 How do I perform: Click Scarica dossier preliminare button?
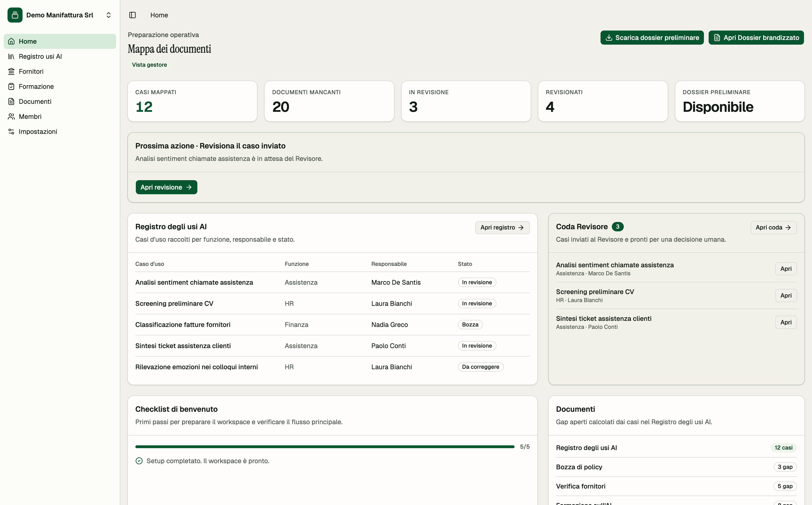652,38
